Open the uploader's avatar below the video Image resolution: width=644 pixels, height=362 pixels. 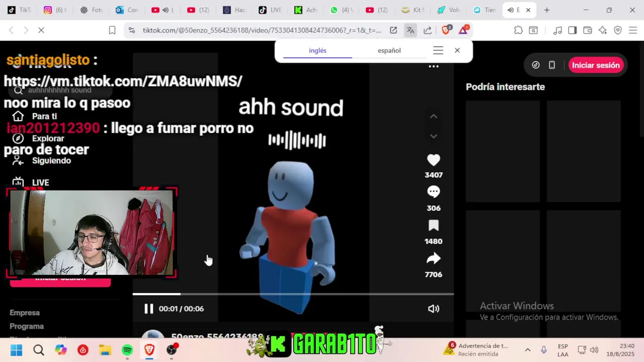click(x=153, y=334)
